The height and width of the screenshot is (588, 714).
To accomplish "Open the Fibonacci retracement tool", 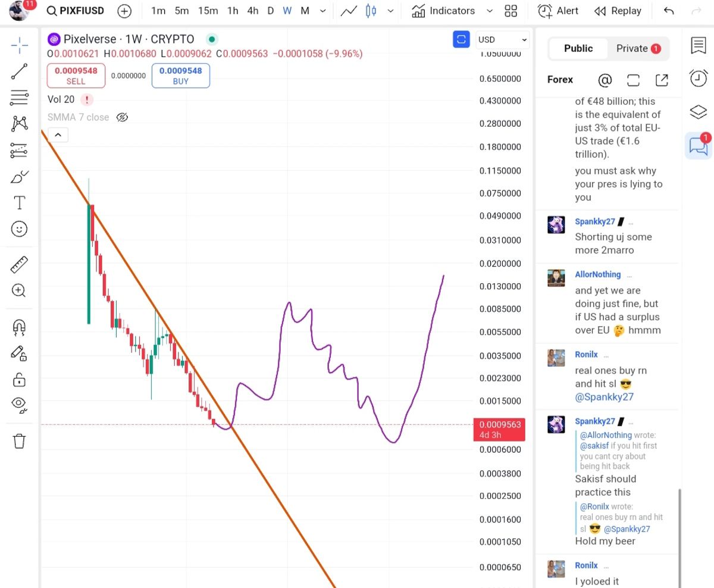I will pos(19,98).
